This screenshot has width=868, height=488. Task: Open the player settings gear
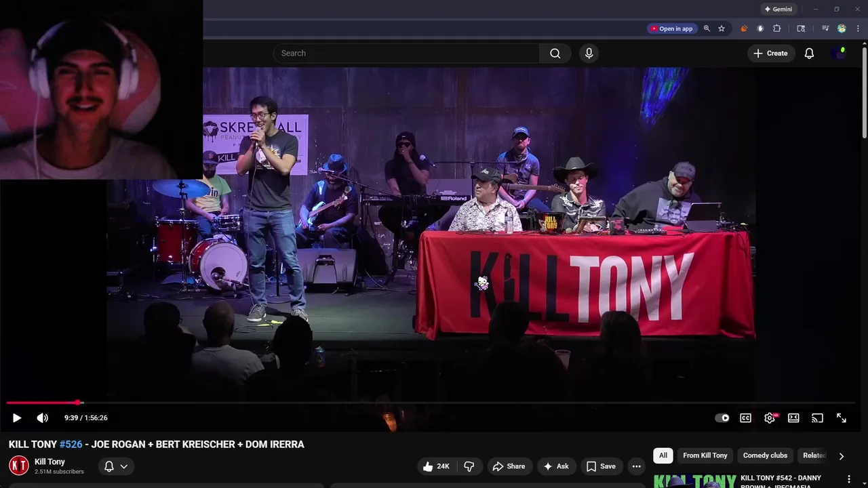[770, 418]
